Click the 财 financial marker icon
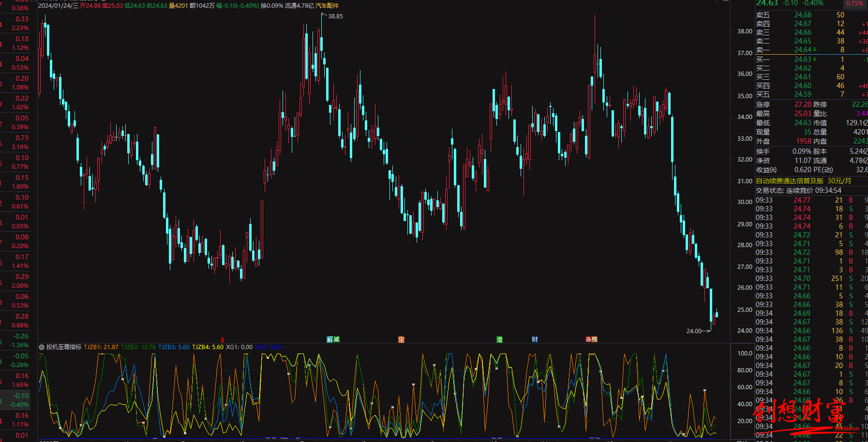 click(535, 339)
